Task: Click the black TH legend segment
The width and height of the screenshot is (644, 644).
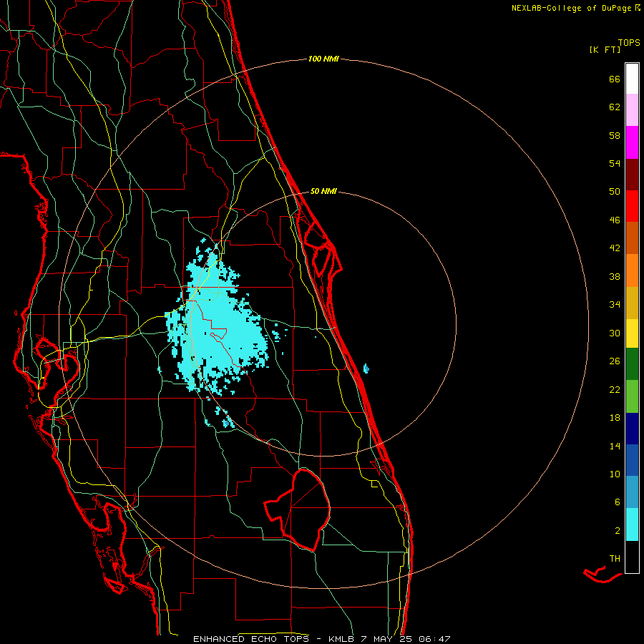Action: pos(632,557)
